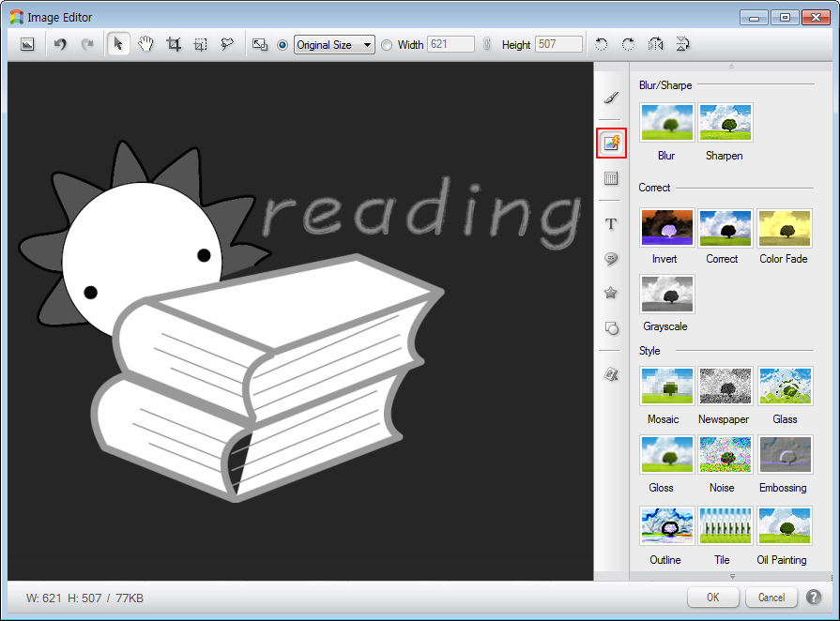Open the speech bubble tool
The image size is (840, 621).
611,259
